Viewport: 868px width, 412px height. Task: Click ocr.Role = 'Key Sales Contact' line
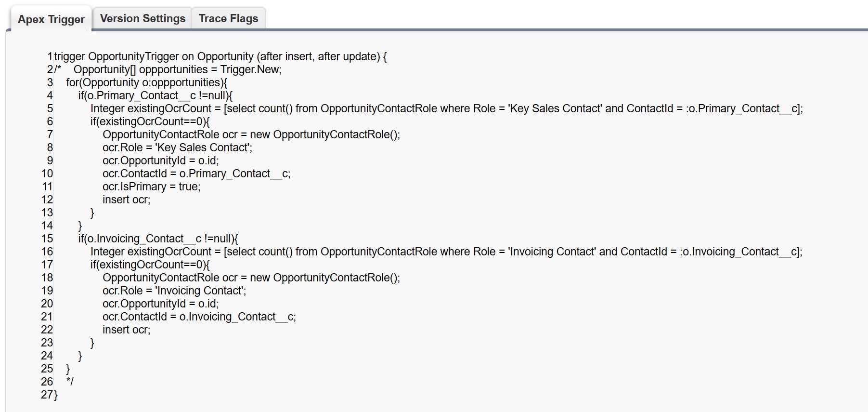pyautogui.click(x=177, y=147)
